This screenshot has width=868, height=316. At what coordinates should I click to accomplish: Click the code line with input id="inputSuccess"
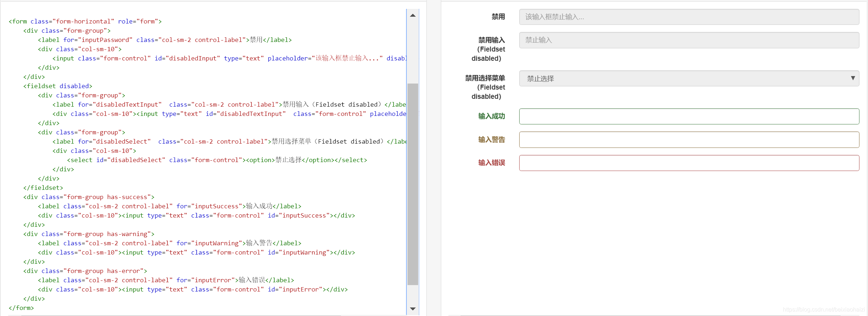[x=196, y=215]
